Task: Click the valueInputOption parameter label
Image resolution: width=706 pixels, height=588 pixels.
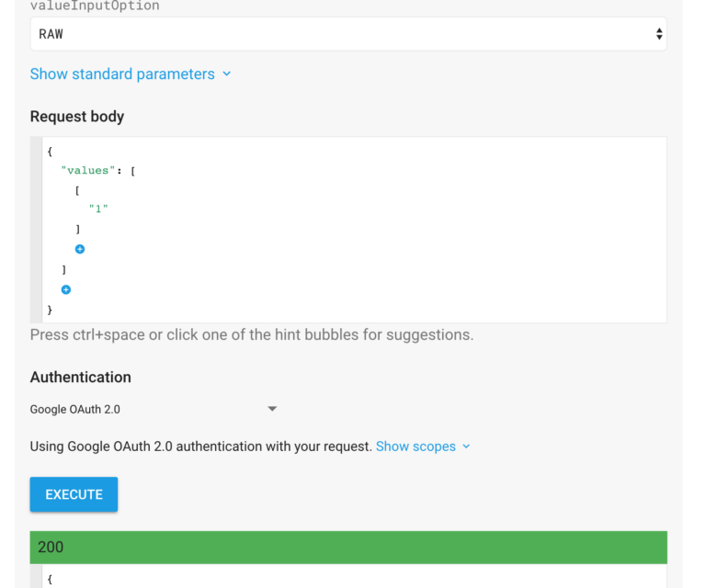Action: click(95, 6)
